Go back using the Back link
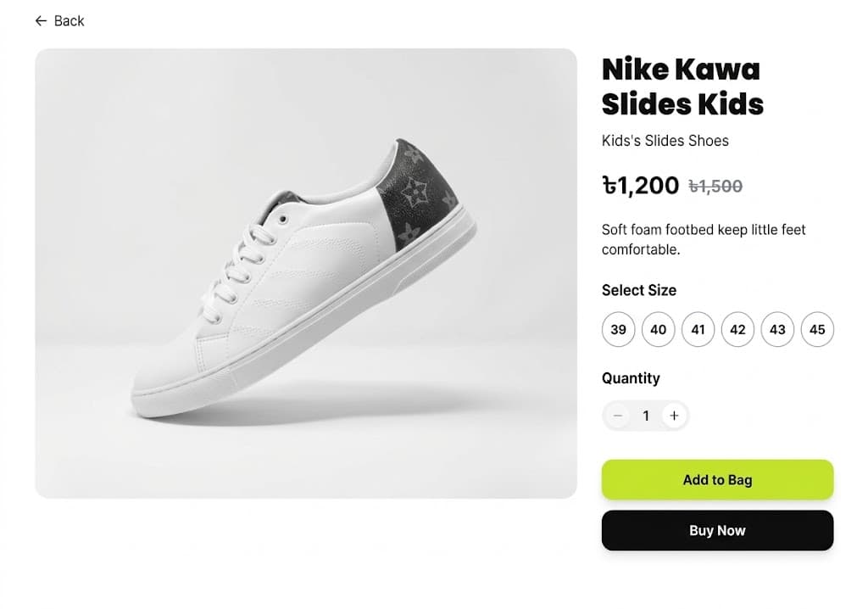This screenshot has height=609, width=868. (x=60, y=21)
